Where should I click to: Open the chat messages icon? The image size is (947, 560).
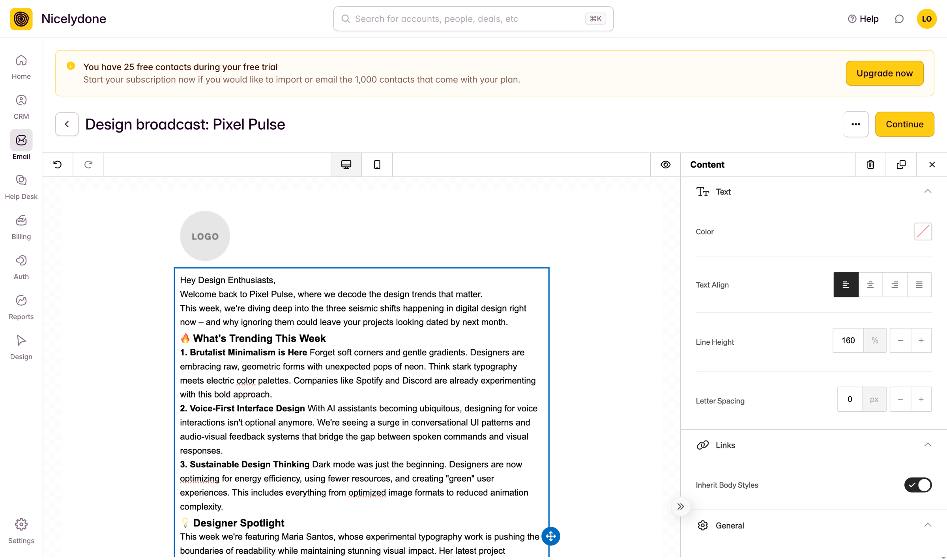(899, 19)
